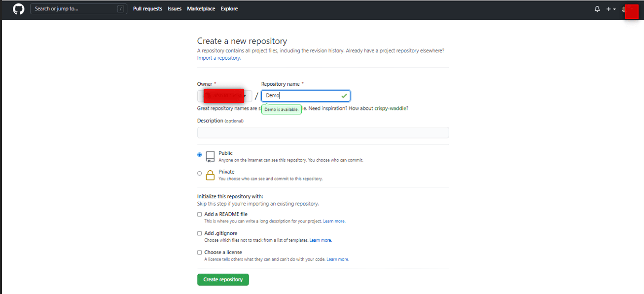The image size is (644, 294).
Task: Click the slash keyboard hint in search bar
Action: click(x=122, y=8)
